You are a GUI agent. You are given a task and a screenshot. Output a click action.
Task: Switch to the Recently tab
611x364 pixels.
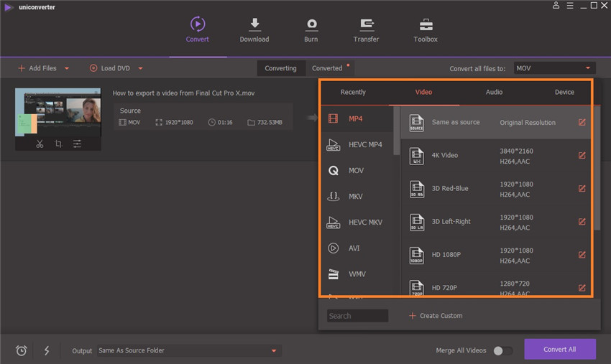click(353, 93)
